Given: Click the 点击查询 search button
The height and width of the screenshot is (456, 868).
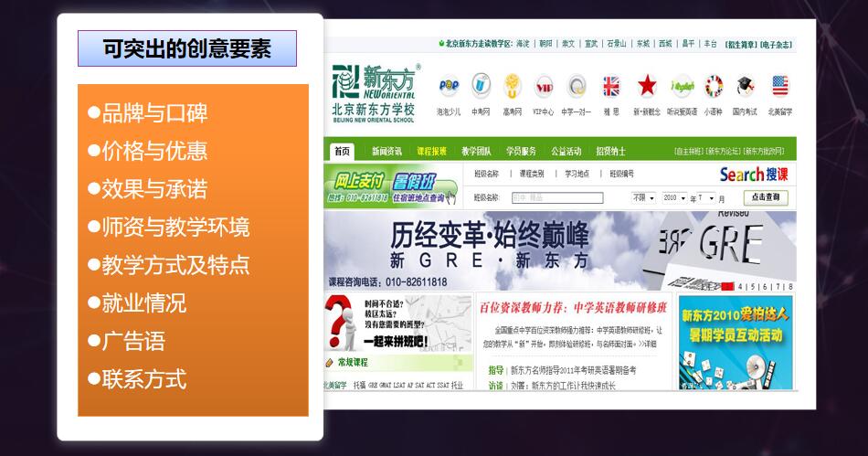Looking at the screenshot, I should pyautogui.click(x=765, y=197).
